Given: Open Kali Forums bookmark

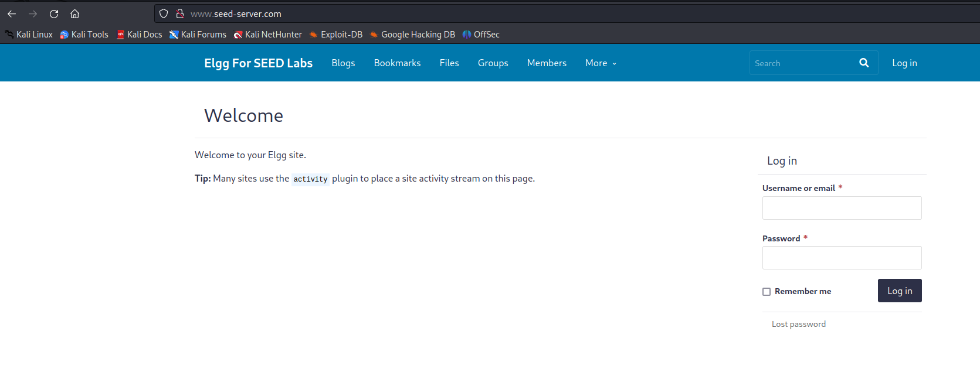Looking at the screenshot, I should 198,35.
